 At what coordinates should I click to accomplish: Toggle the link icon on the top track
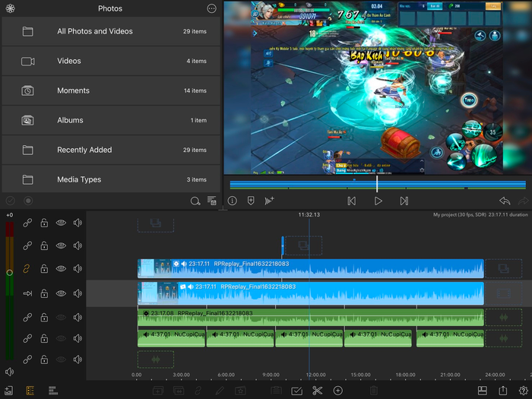pyautogui.click(x=27, y=223)
